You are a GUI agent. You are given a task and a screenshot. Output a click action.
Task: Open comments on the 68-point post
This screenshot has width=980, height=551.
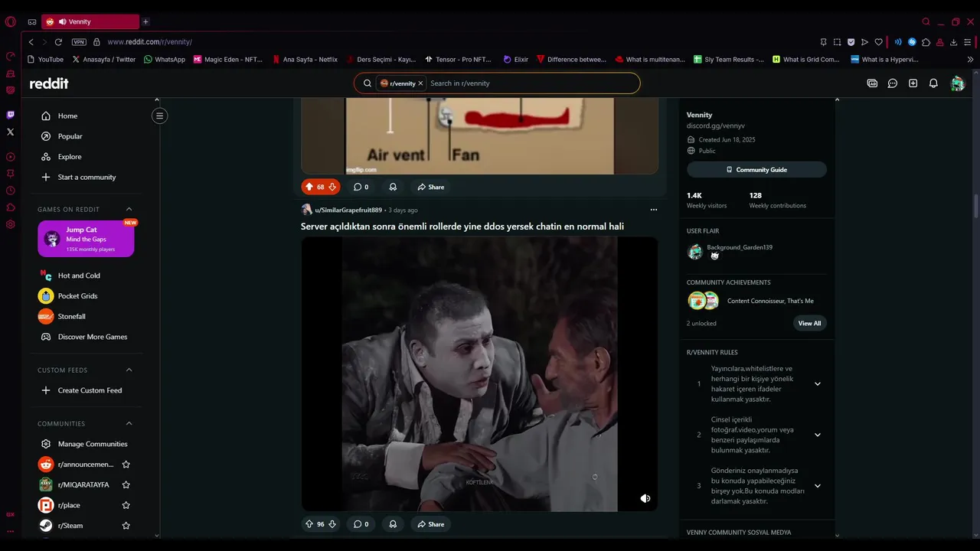pos(361,187)
